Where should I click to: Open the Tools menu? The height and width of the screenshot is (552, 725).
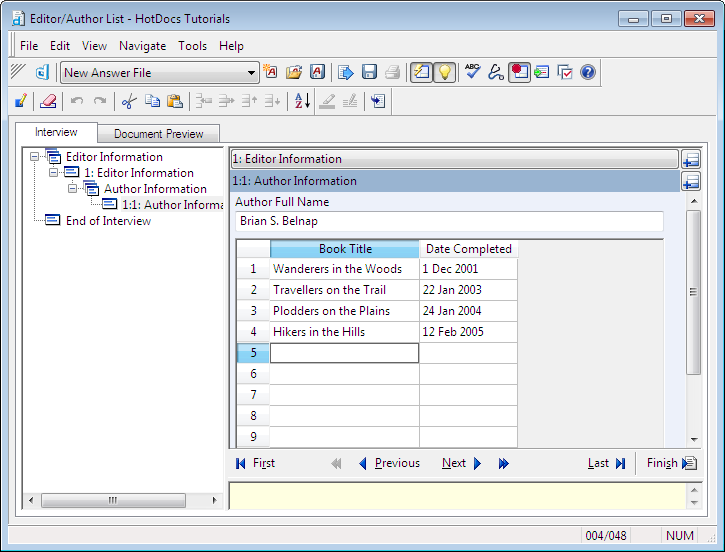pos(192,46)
